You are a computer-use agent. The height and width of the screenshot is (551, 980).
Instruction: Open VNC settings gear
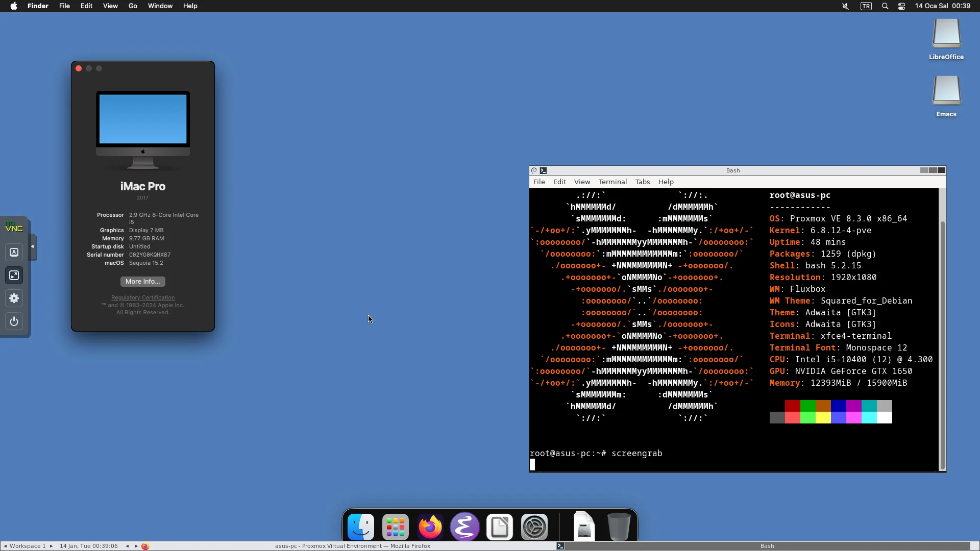tap(14, 298)
